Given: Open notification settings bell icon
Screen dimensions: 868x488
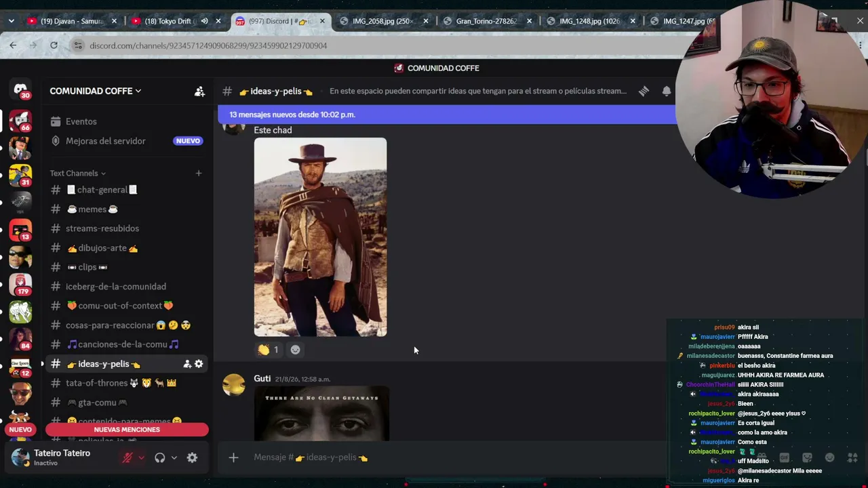Looking at the screenshot, I should tap(667, 91).
